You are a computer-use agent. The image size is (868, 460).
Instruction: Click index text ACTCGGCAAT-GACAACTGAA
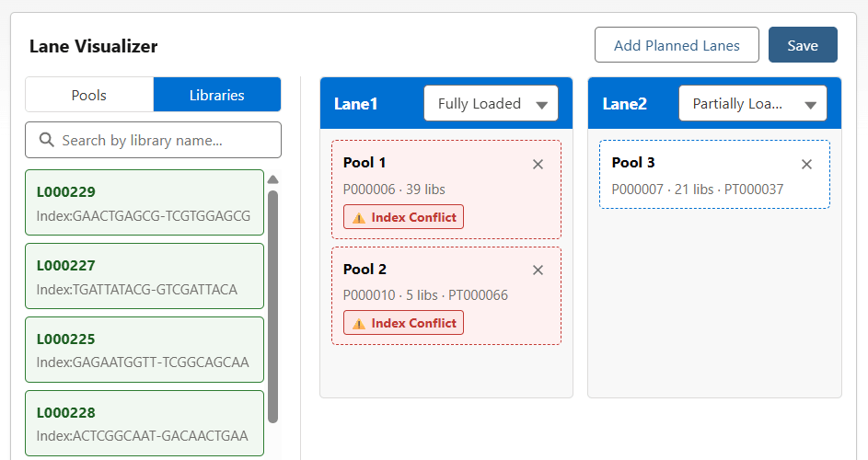(x=160, y=436)
